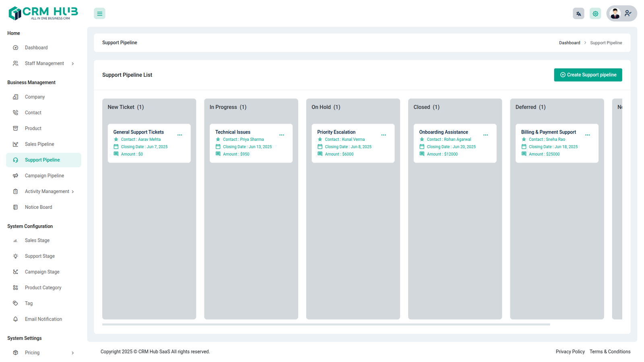Open options for Billing & Payment Support card
The image size is (644, 362).
(587, 135)
